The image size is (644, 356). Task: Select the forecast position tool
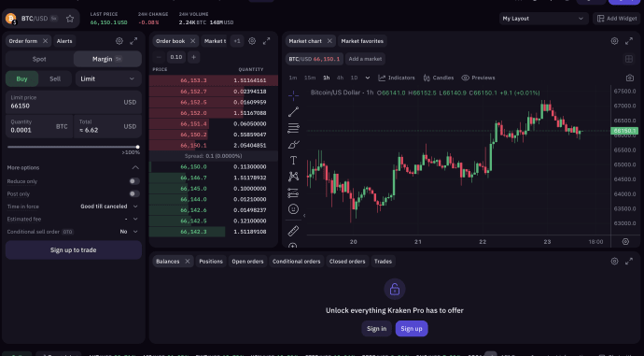tap(293, 192)
